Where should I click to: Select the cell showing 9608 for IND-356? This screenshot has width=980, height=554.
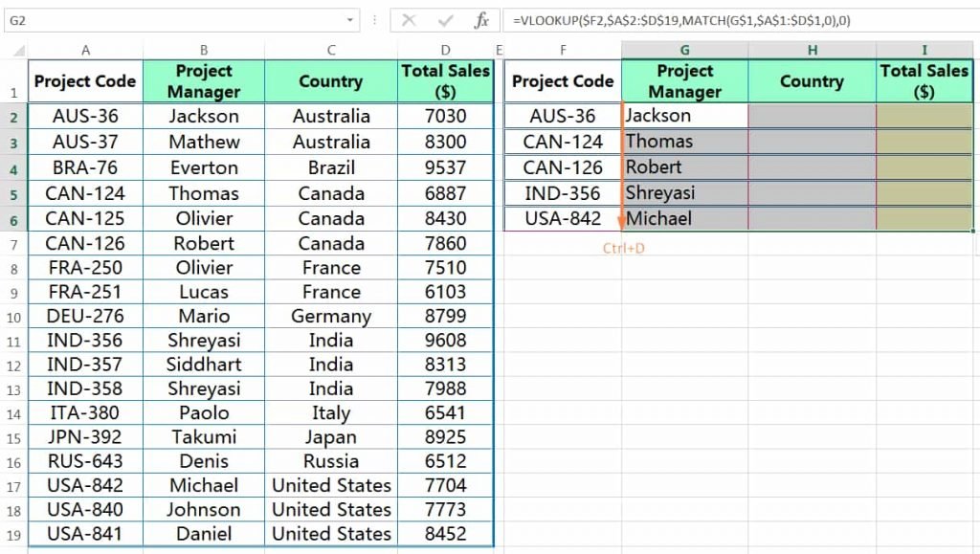445,340
